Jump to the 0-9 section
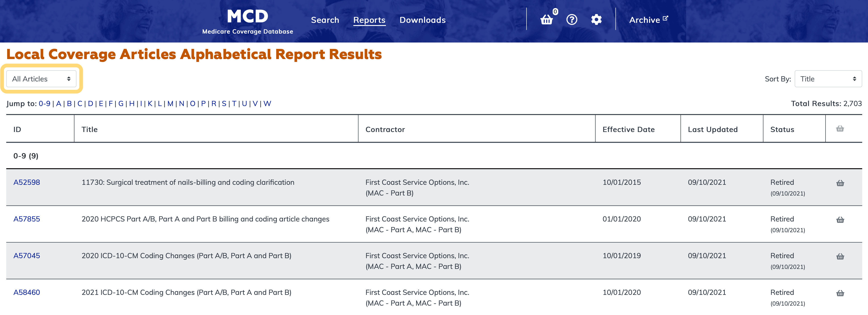The height and width of the screenshot is (315, 868). [44, 104]
